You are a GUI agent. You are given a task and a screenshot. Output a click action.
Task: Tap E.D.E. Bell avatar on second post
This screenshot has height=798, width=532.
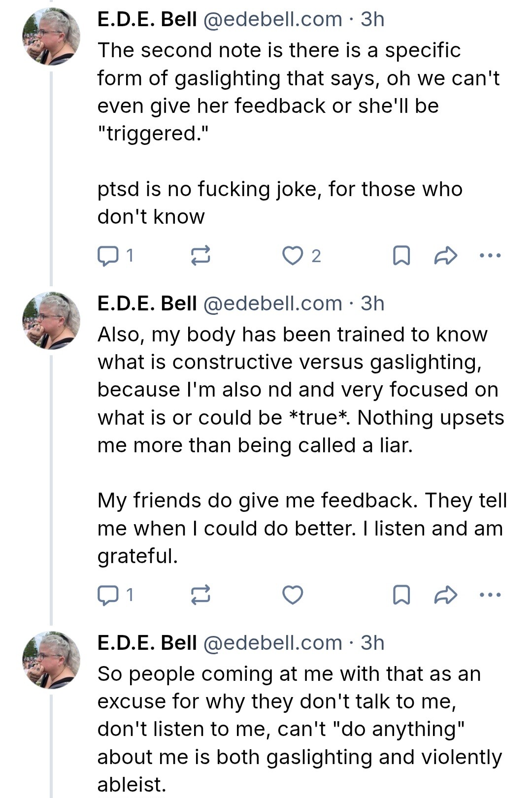click(51, 321)
